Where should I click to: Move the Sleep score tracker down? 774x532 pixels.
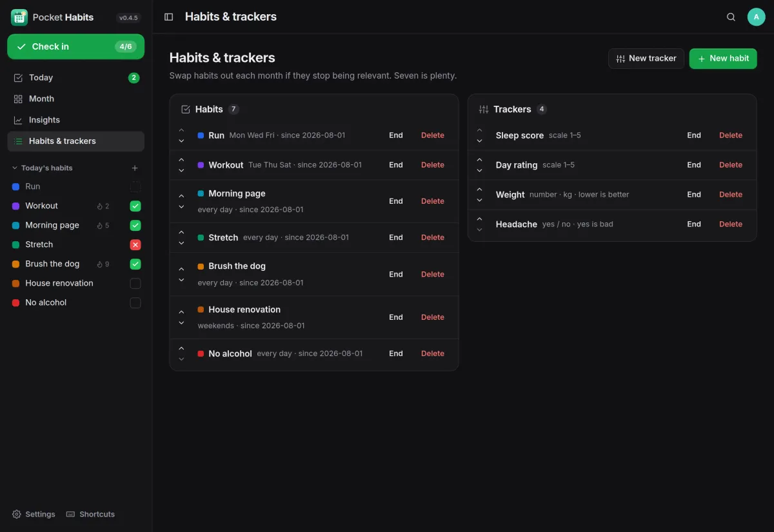tap(479, 141)
